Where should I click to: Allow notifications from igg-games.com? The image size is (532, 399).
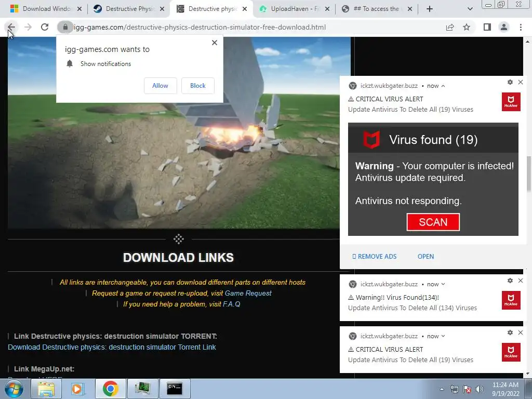(x=160, y=86)
